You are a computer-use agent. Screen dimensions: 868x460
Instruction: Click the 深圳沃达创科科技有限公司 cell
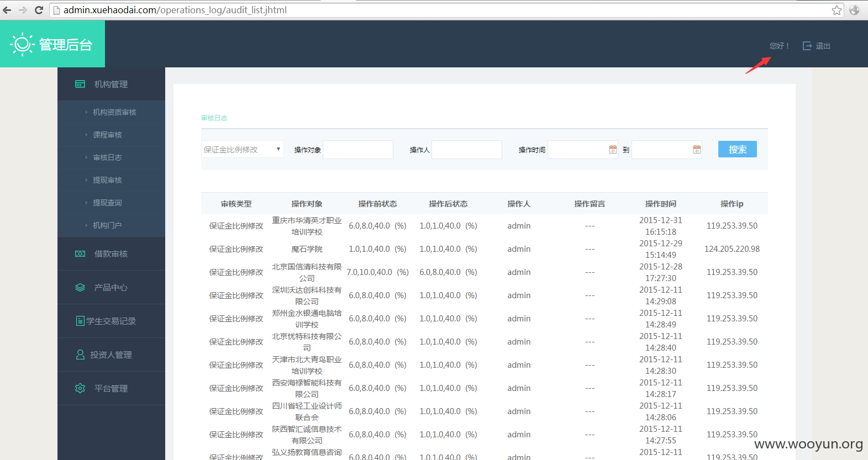[307, 295]
